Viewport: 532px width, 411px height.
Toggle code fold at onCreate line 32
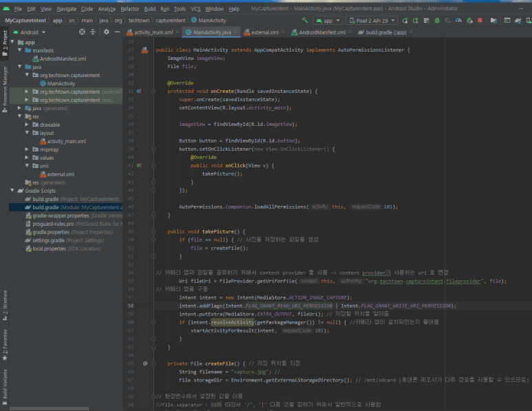(x=153, y=92)
